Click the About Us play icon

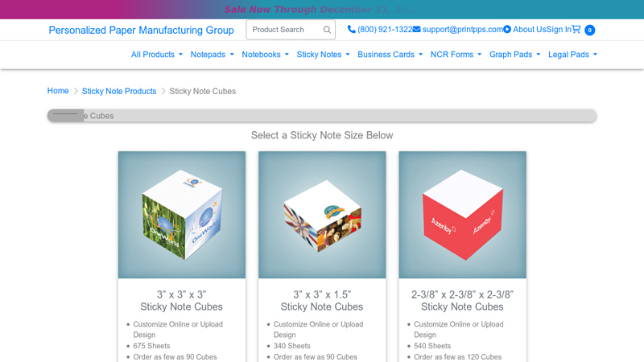click(507, 30)
